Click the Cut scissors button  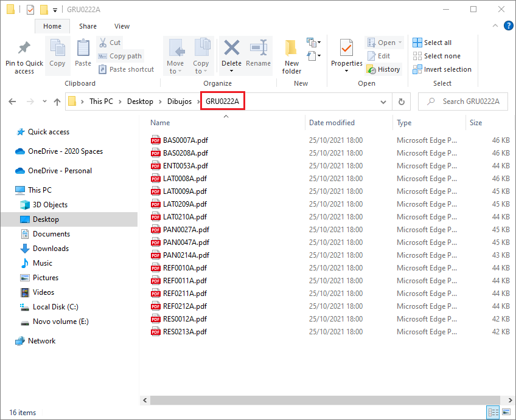pos(110,43)
